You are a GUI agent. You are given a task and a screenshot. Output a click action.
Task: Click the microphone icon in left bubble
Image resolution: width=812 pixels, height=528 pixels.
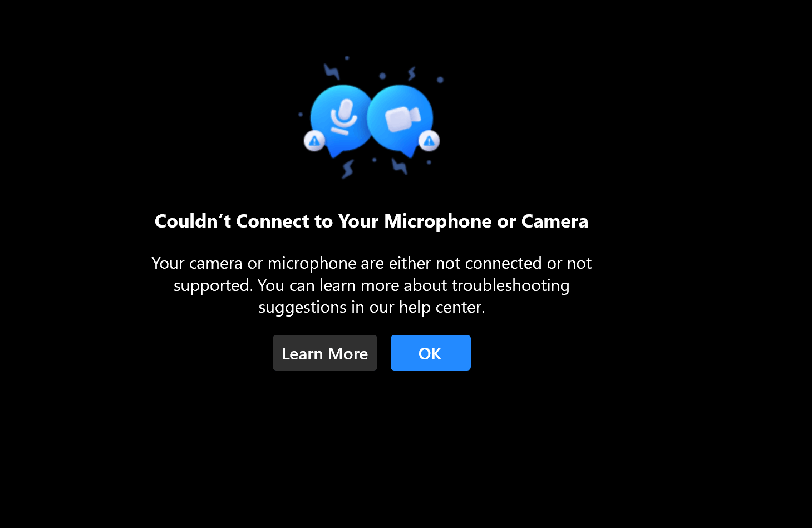coord(343,117)
